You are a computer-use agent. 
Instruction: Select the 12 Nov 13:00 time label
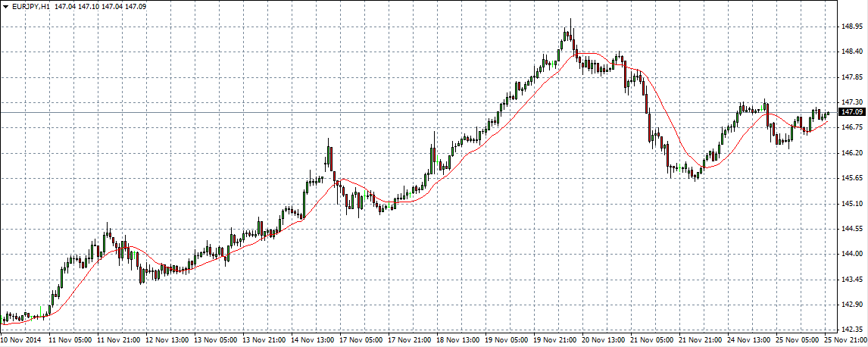point(168,341)
